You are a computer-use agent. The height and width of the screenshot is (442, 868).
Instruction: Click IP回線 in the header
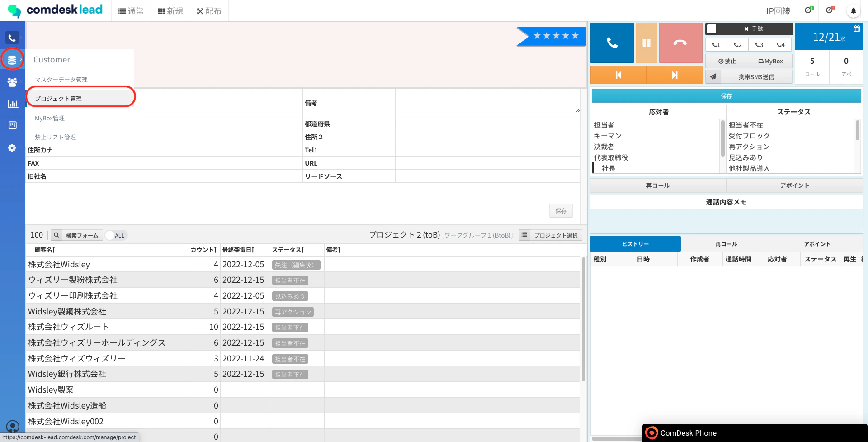(x=778, y=11)
